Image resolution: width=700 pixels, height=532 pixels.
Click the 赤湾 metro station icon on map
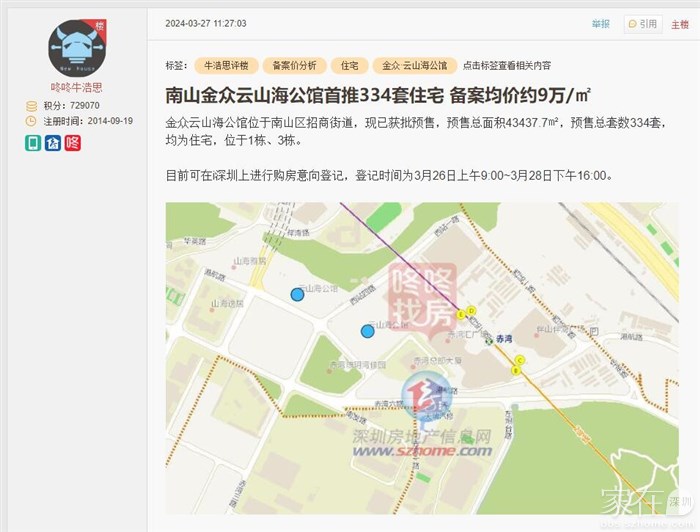[490, 340]
